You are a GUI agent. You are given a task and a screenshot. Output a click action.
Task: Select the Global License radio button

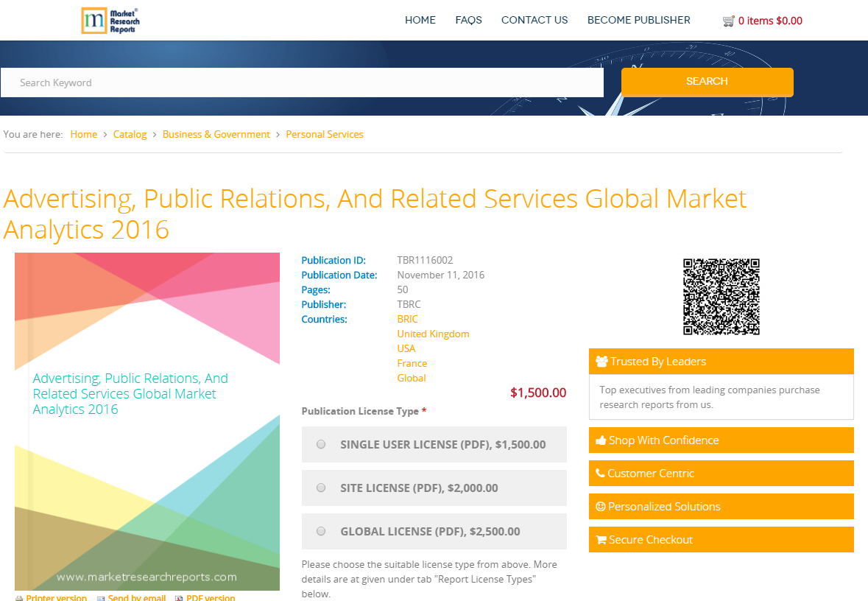click(x=320, y=530)
